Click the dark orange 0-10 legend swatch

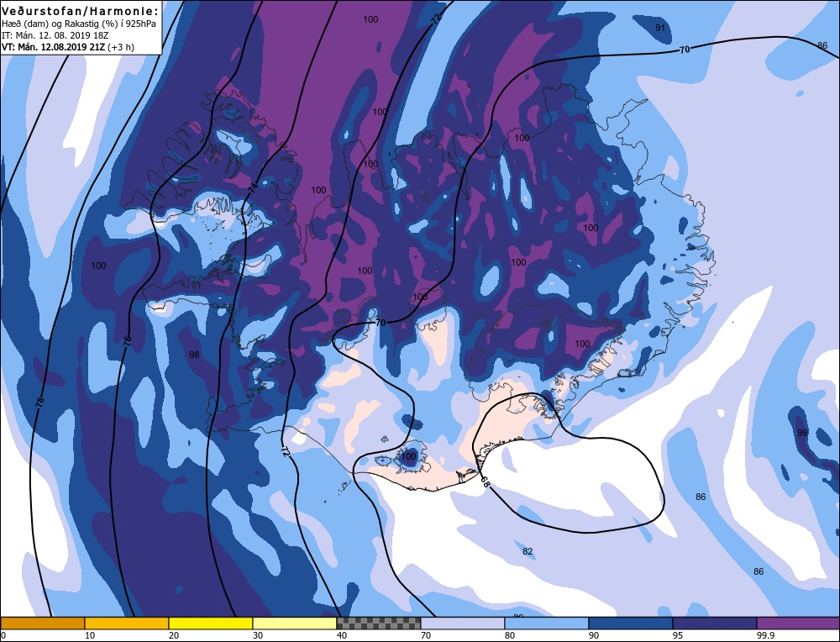tap(42, 623)
